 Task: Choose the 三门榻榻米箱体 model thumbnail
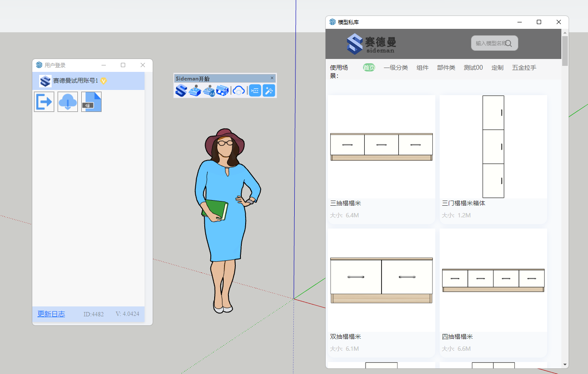[493, 147]
